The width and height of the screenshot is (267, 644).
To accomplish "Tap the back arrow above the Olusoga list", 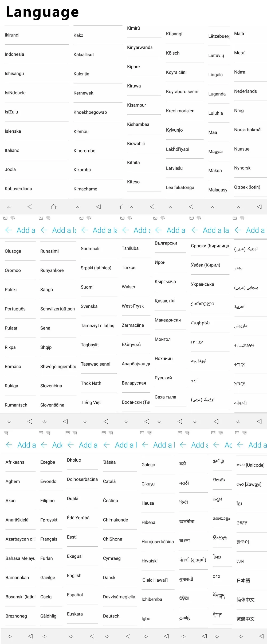I will point(8,230).
